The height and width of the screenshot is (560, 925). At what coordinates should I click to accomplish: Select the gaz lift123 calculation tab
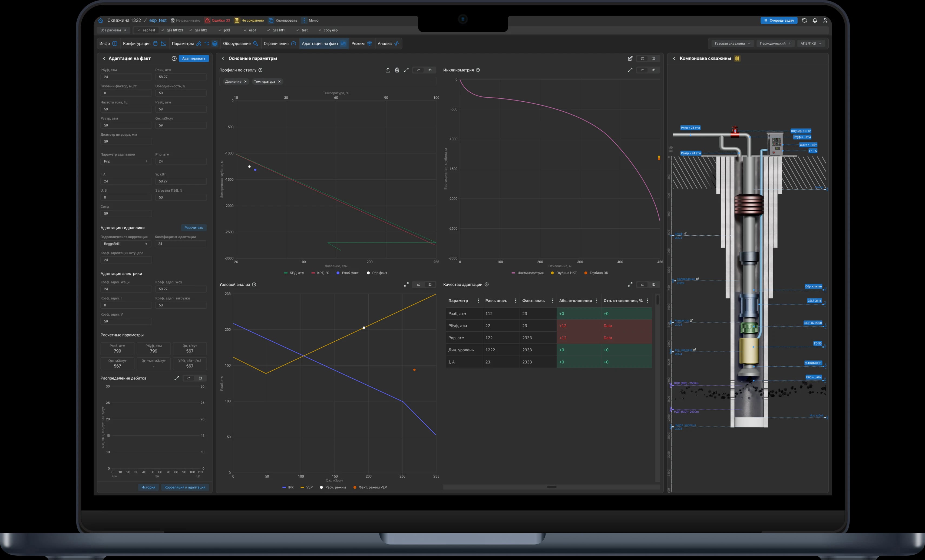[x=172, y=30]
